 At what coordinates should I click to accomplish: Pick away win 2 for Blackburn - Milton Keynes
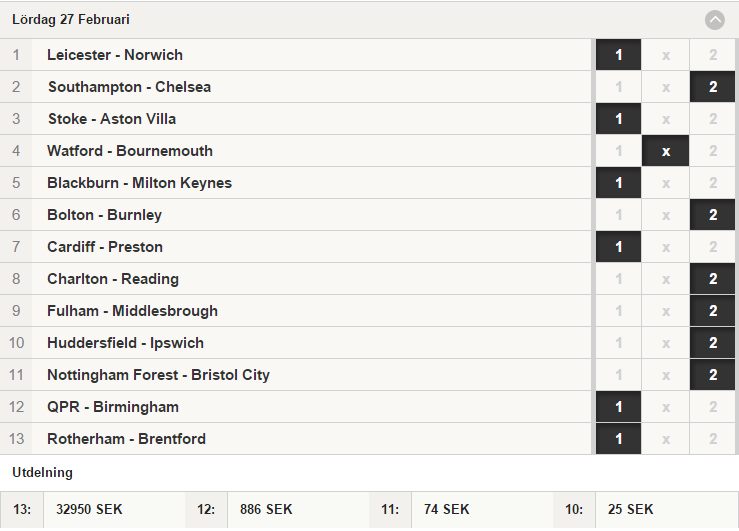(713, 183)
